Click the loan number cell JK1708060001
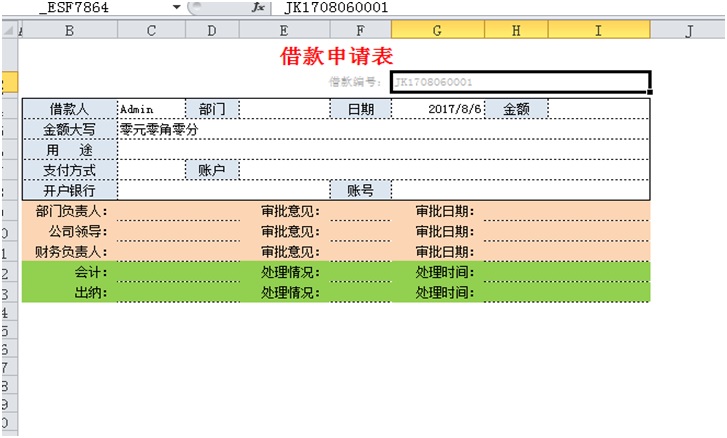This screenshot has height=438, width=727. pos(520,82)
